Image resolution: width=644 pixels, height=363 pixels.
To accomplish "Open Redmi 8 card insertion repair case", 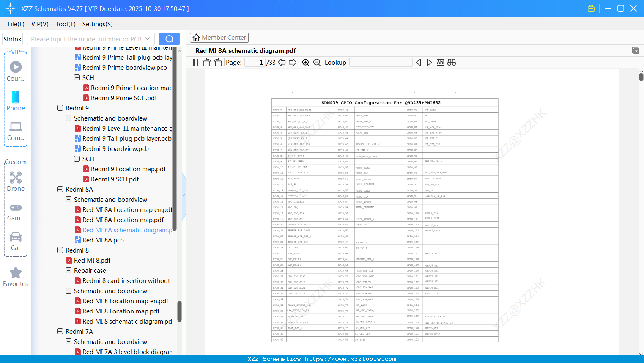I will 122,281.
